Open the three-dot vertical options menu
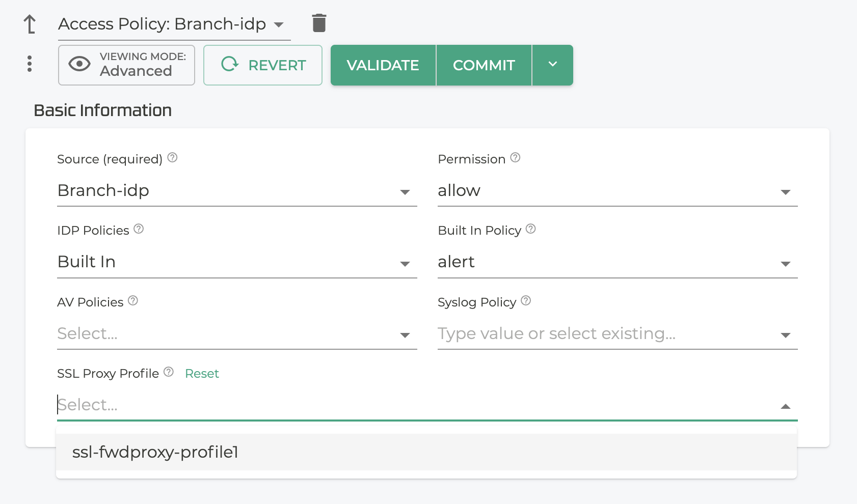Image resolution: width=857 pixels, height=504 pixels. (30, 64)
